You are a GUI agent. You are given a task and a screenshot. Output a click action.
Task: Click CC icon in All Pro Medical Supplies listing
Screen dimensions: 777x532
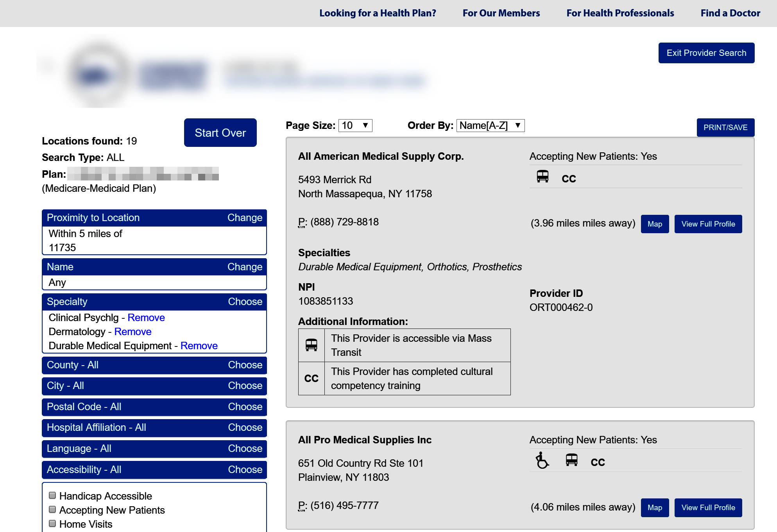pos(598,462)
